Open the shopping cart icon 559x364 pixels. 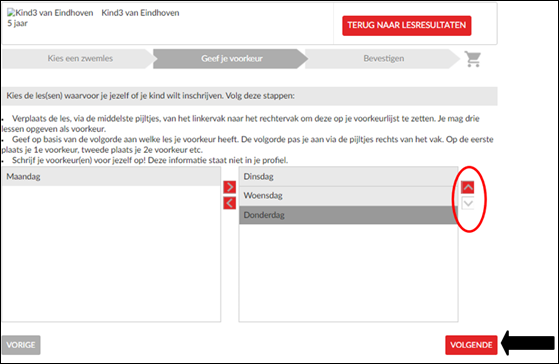click(x=473, y=59)
